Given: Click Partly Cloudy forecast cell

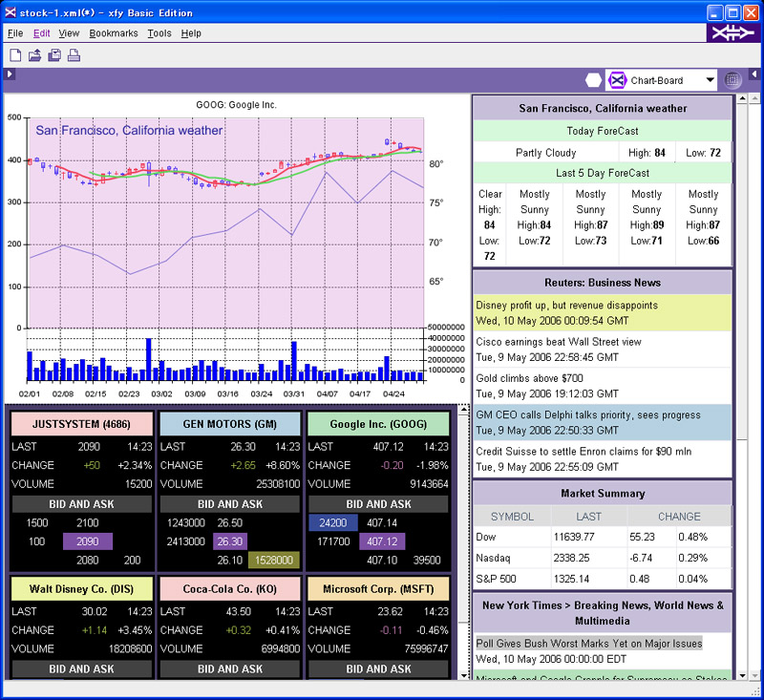Looking at the screenshot, I should [545, 153].
